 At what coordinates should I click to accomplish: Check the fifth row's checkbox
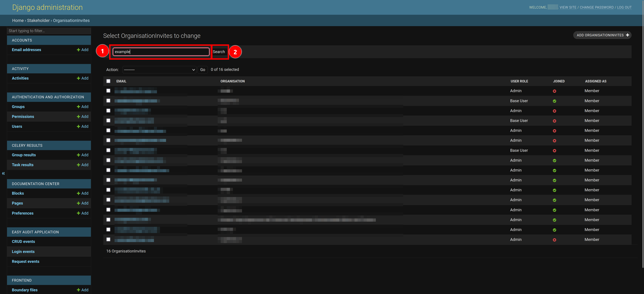point(108,130)
